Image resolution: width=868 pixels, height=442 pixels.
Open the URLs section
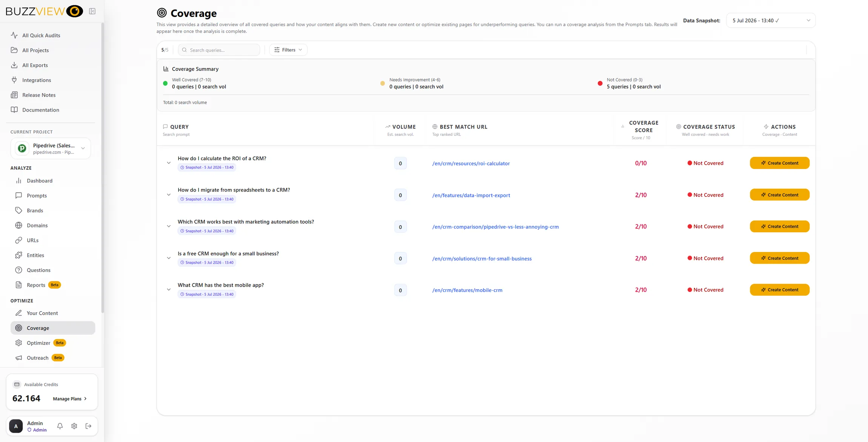pos(53,240)
